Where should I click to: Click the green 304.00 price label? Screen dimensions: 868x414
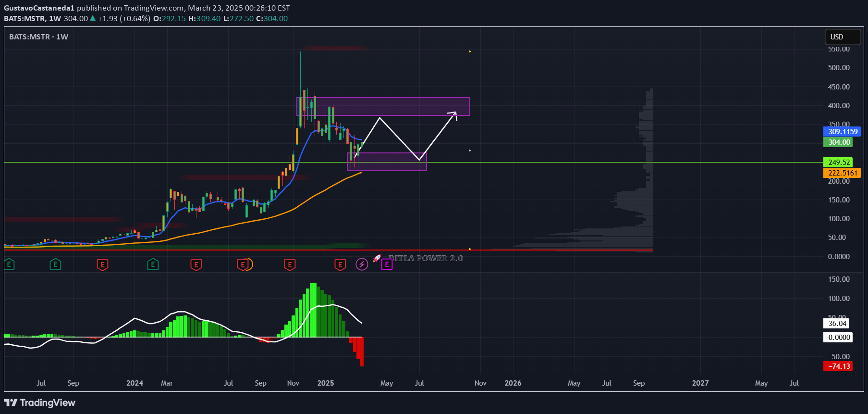pyautogui.click(x=839, y=142)
